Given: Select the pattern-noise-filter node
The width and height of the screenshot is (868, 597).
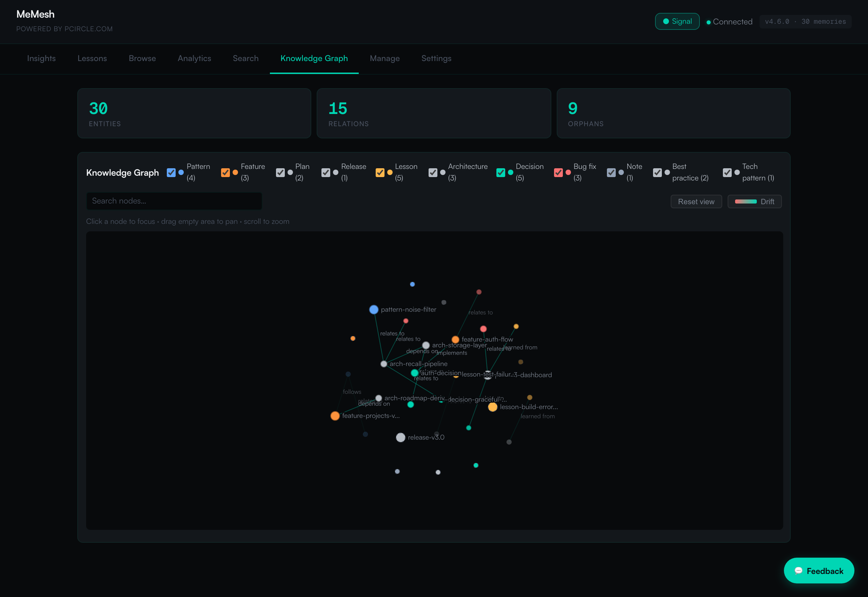Looking at the screenshot, I should [x=374, y=310].
